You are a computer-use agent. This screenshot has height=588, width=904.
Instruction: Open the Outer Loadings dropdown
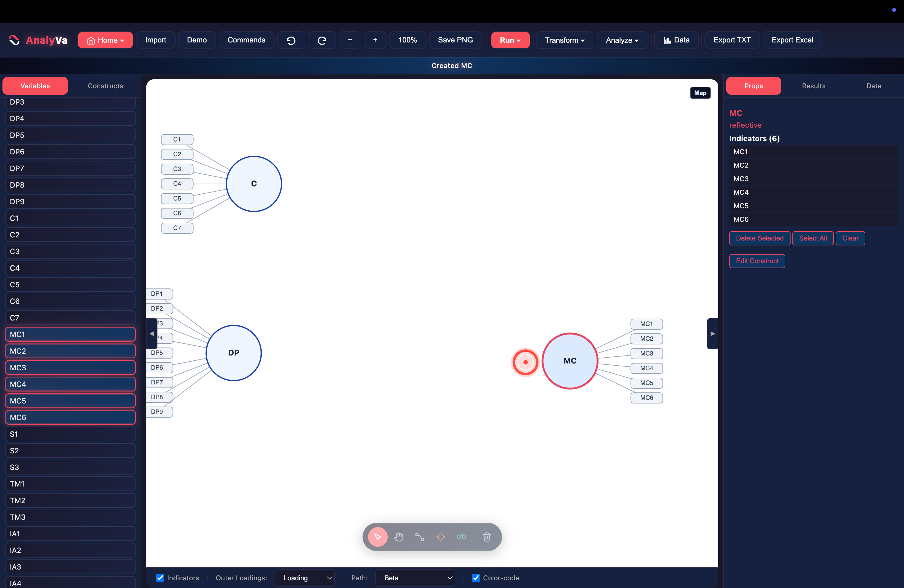305,578
